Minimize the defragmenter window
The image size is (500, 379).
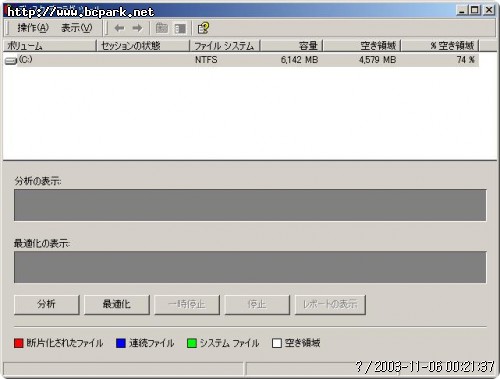click(x=462, y=10)
